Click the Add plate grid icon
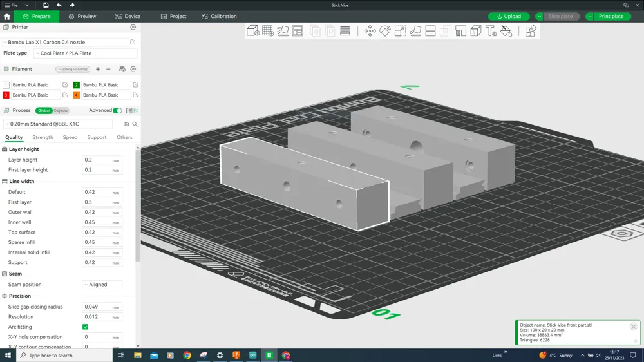644x362 pixels. (268, 31)
